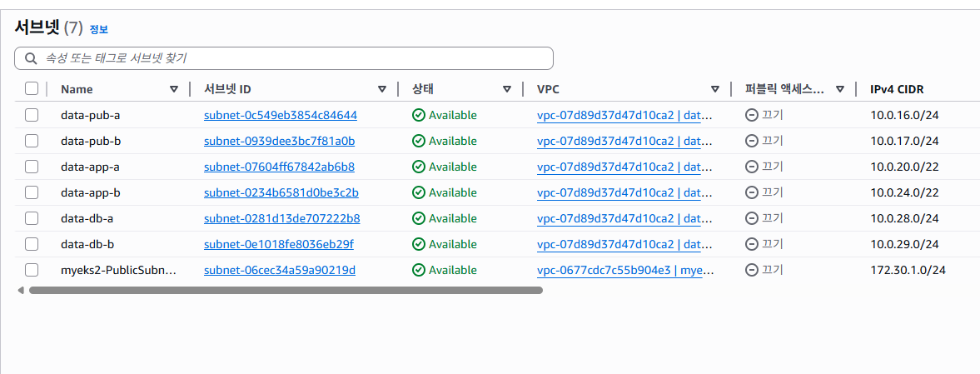Tick the data-app-a subnet checkbox
The width and height of the screenshot is (980, 374).
pyautogui.click(x=32, y=167)
